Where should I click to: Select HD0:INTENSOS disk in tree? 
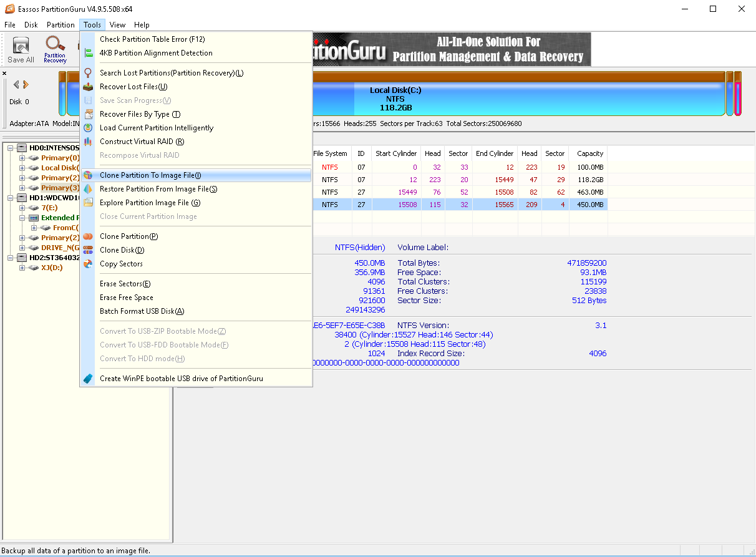pyautogui.click(x=54, y=148)
